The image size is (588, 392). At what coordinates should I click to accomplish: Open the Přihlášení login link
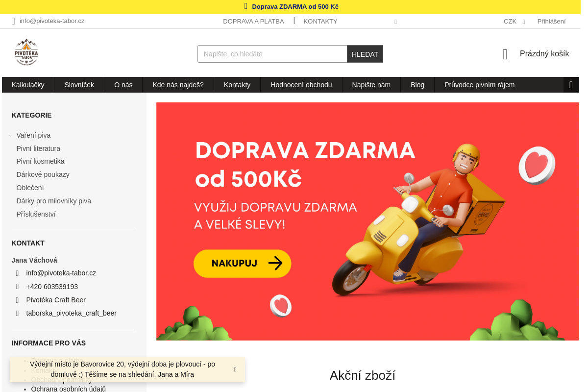coord(551,22)
